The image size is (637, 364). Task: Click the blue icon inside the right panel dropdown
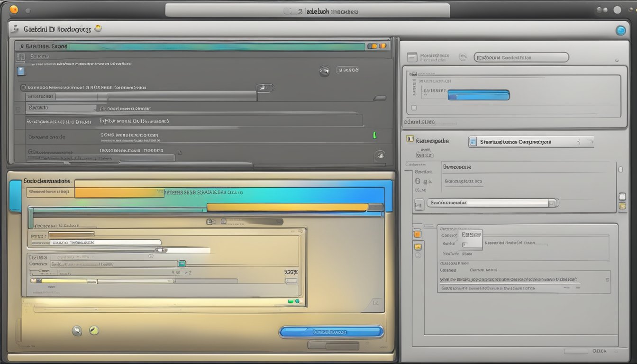click(473, 142)
